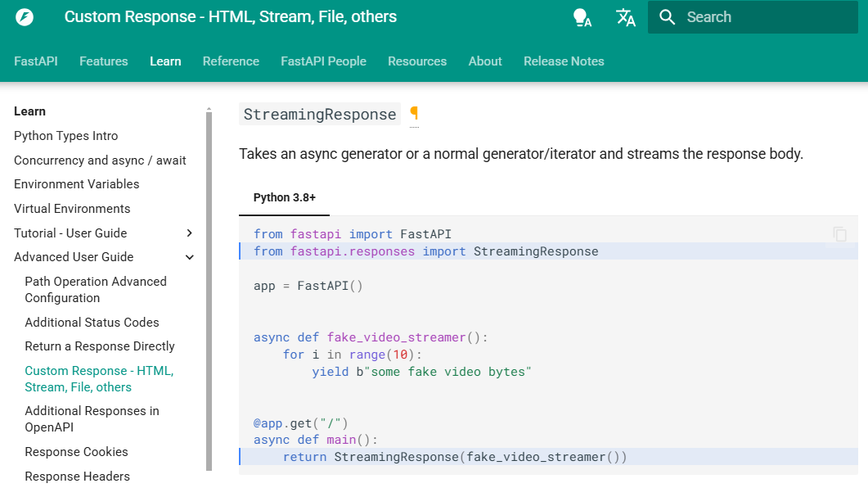Open Path Operation Advanced Configuration page
This screenshot has width=868, height=488.
pyautogui.click(x=96, y=290)
